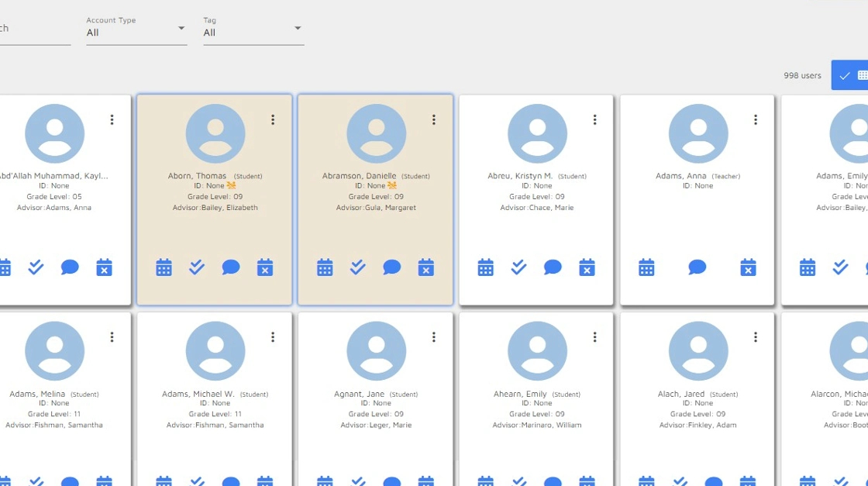Click advisor text Chace, Marie
868x486 pixels.
(551, 208)
